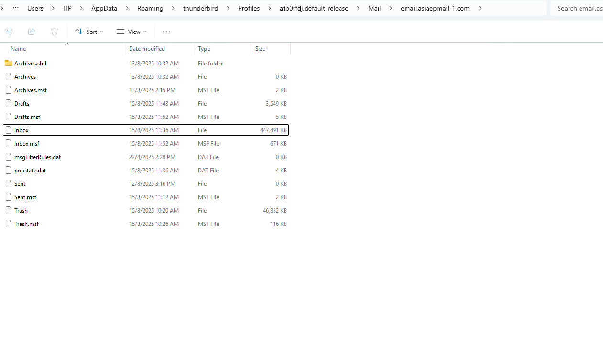Go to Mail breadcrumb
Image resolution: width=603 pixels, height=364 pixels.
[374, 8]
